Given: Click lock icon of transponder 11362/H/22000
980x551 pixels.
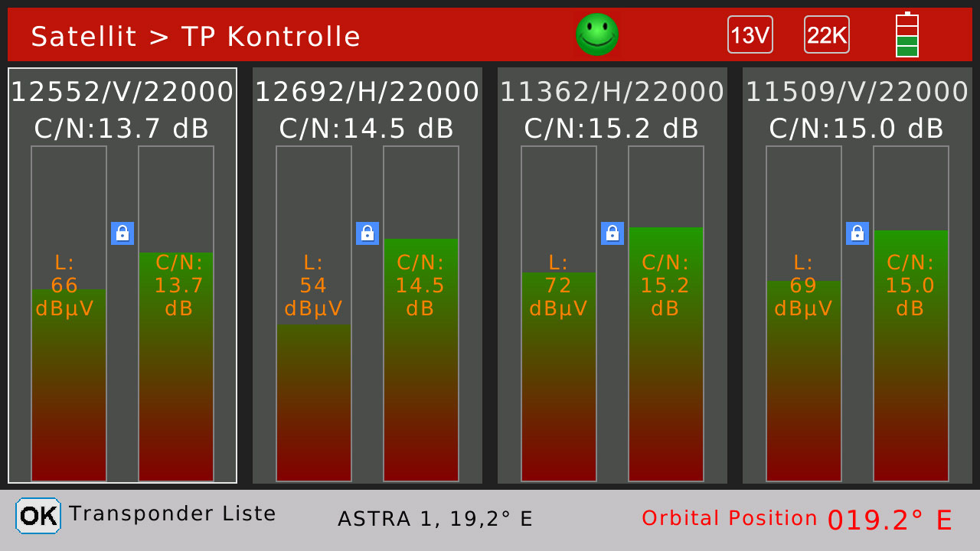Looking at the screenshot, I should pyautogui.click(x=612, y=233).
